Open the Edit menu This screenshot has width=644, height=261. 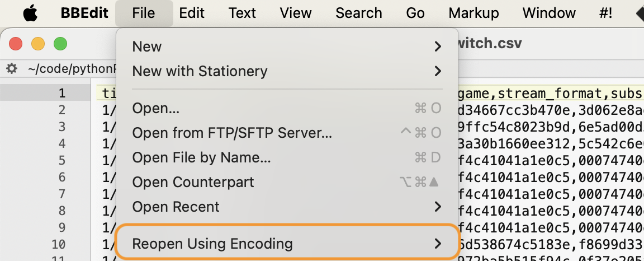(x=192, y=13)
